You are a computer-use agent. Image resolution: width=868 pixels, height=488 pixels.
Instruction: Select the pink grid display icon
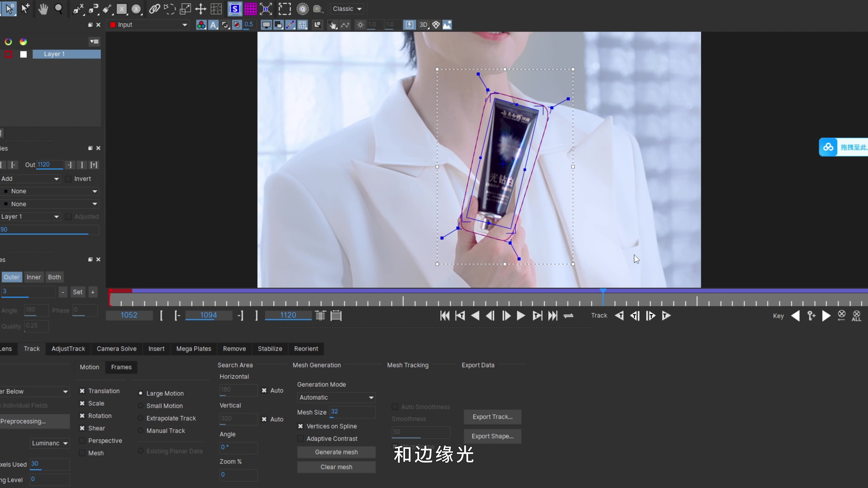point(250,9)
